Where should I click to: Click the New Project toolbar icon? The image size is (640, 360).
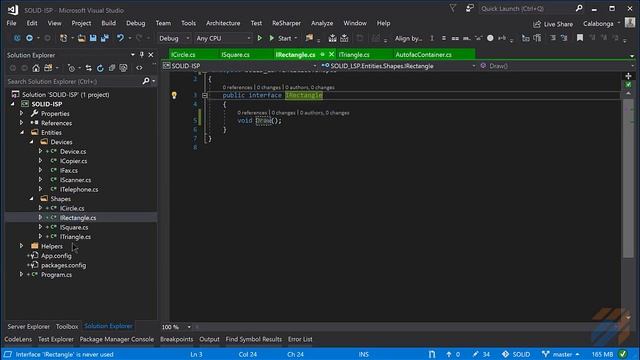click(x=64, y=38)
